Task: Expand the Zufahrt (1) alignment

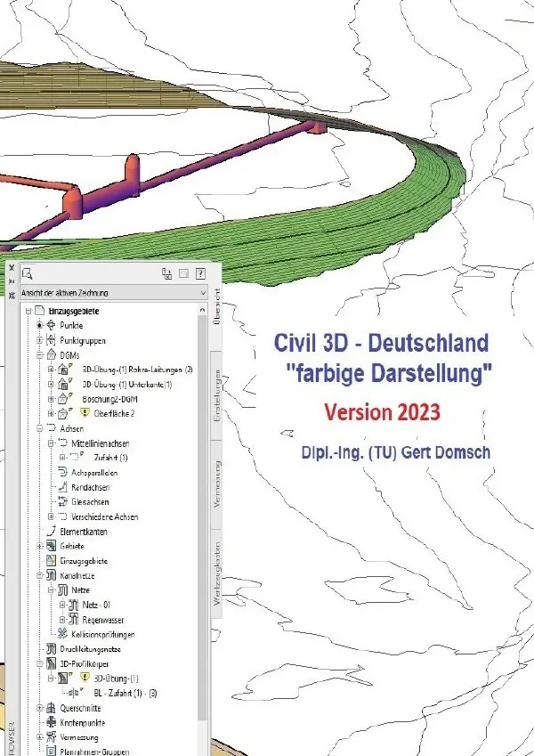Action: (62, 457)
